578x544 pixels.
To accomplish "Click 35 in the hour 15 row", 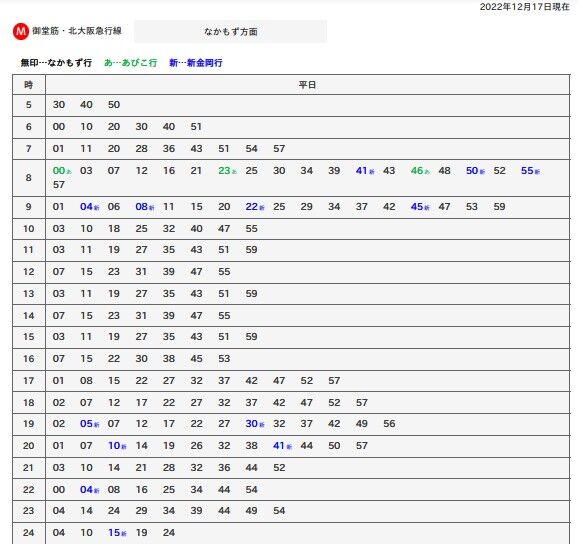I will tap(169, 337).
